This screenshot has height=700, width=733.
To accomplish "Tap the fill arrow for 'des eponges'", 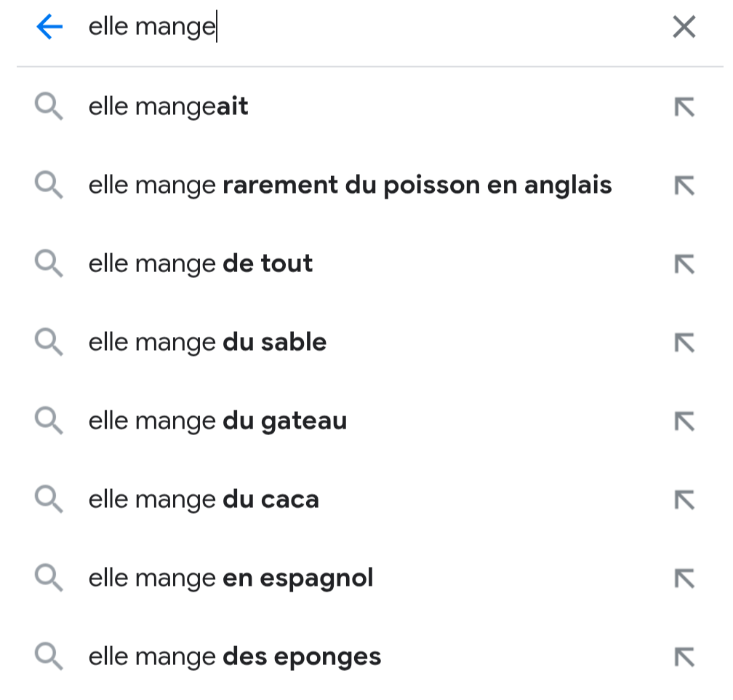I will pos(684,658).
